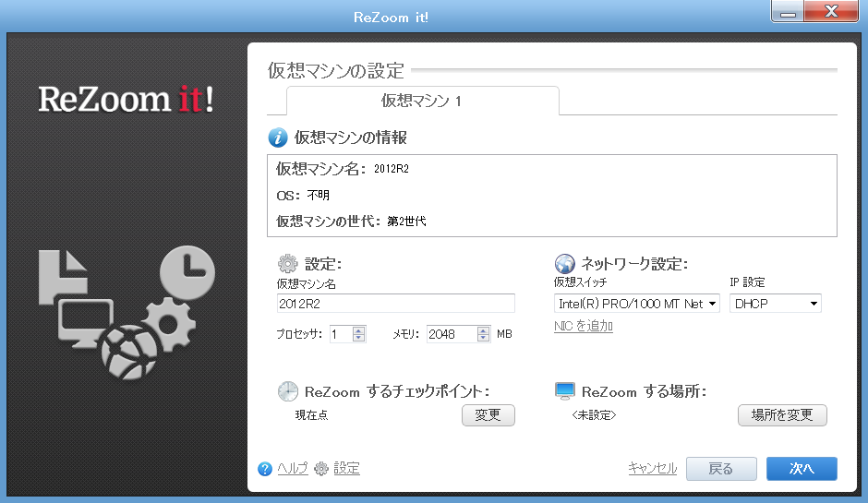The image size is (868, 503).
Task: Click the 仮想マシンの設定 page heading
Action: point(336,71)
